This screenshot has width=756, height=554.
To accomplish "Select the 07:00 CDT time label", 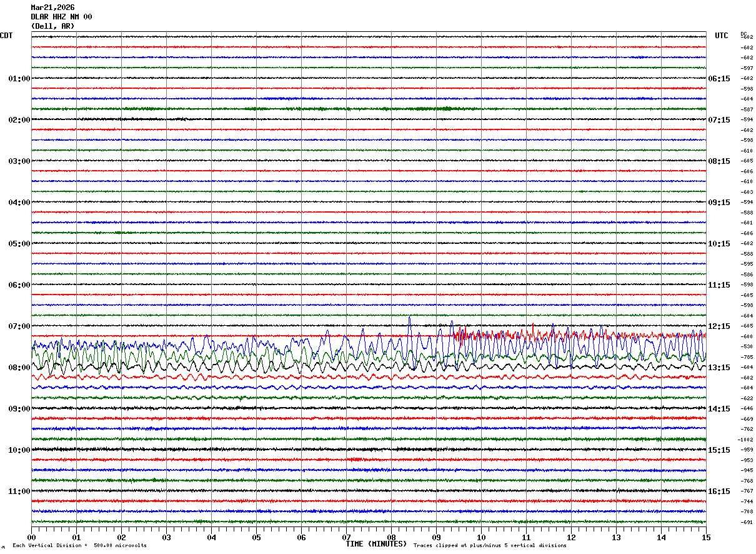I will tap(19, 326).
